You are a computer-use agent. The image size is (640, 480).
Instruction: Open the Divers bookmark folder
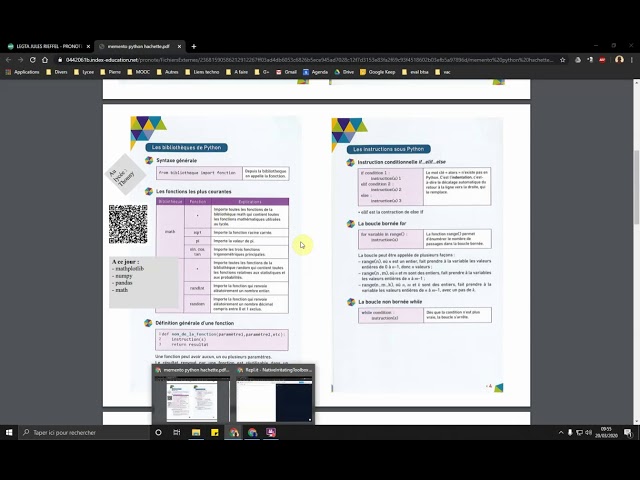coord(57,72)
